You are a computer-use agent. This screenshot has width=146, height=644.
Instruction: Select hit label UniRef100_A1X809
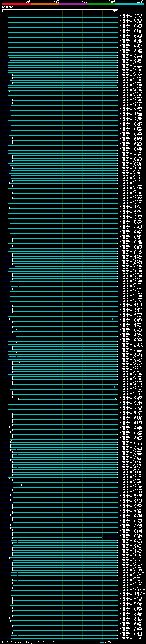tap(131, 316)
